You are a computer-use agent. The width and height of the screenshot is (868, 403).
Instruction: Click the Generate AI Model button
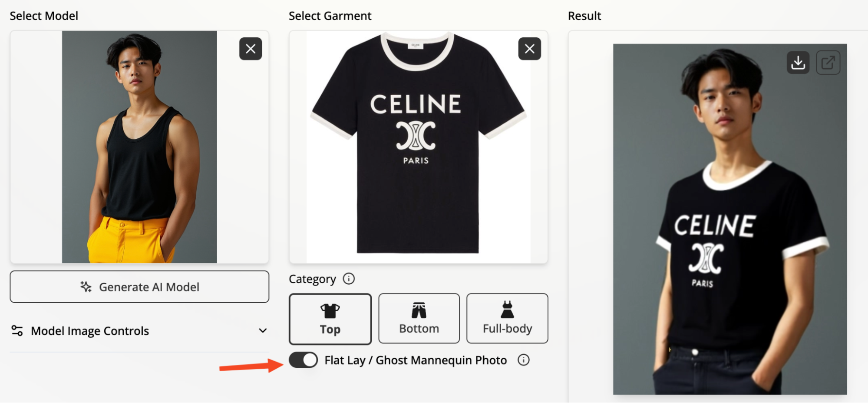[x=139, y=287]
